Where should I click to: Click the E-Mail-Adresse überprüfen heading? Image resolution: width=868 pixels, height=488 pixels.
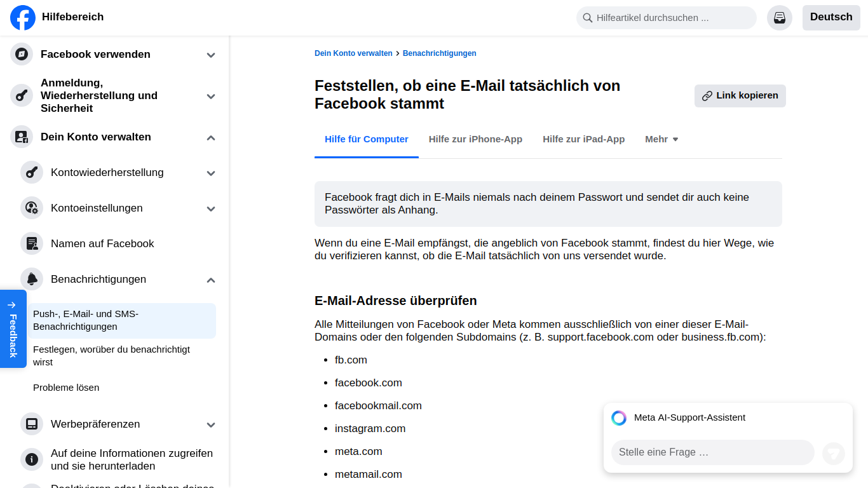(x=396, y=301)
